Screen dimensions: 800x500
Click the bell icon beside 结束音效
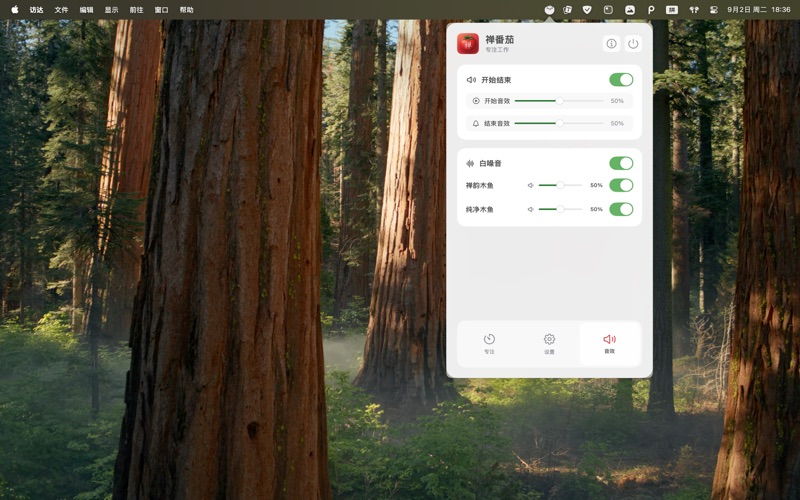[x=476, y=123]
